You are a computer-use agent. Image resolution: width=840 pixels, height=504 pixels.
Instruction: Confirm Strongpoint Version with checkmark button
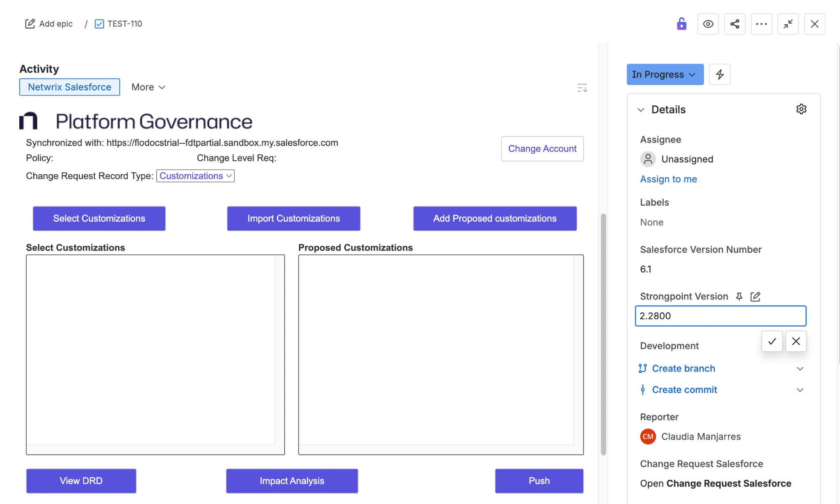pyautogui.click(x=772, y=341)
